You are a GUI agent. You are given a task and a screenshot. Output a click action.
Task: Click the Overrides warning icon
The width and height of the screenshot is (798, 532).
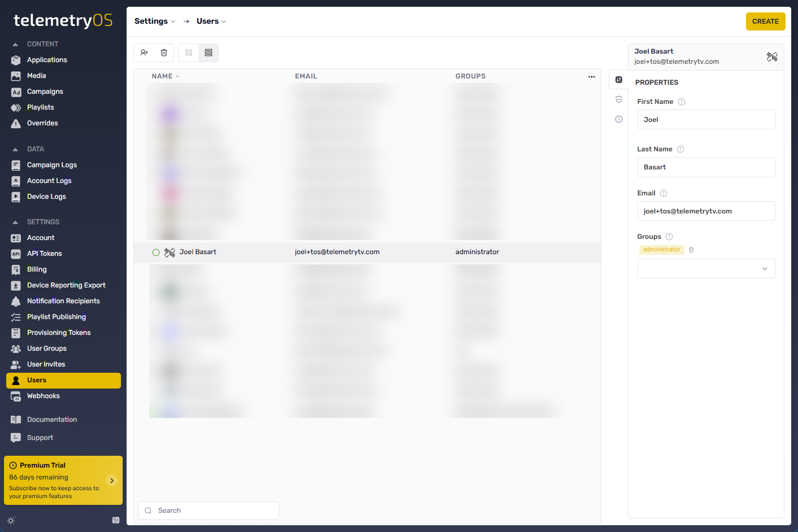click(x=16, y=123)
